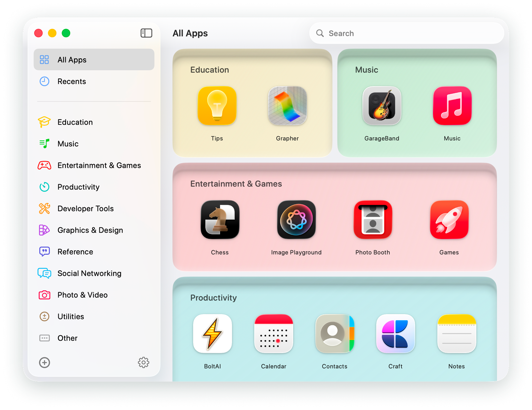
Task: Open GarageBand from the Music group
Action: (382, 106)
